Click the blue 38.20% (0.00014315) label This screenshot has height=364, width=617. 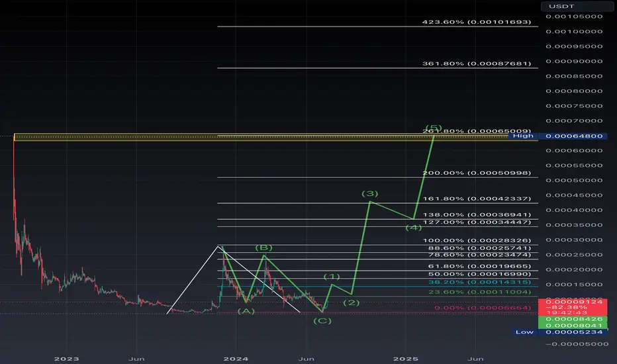[x=479, y=282]
